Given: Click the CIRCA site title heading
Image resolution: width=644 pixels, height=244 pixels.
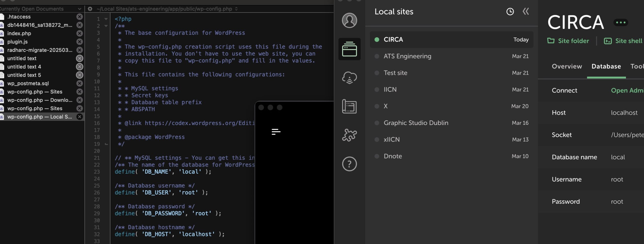Looking at the screenshot, I should tap(576, 22).
